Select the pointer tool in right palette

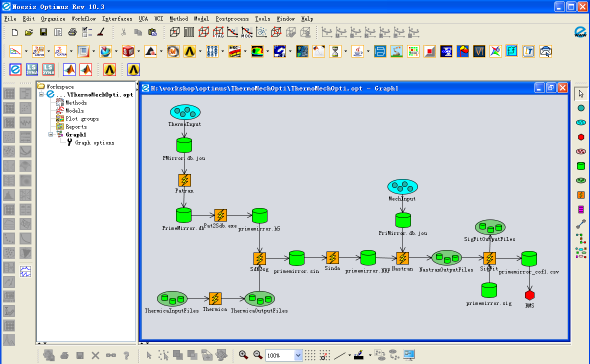click(581, 93)
